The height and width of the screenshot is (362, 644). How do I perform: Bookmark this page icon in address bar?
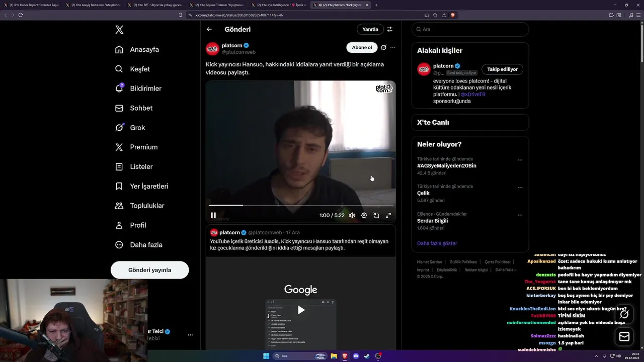pyautogui.click(x=181, y=15)
